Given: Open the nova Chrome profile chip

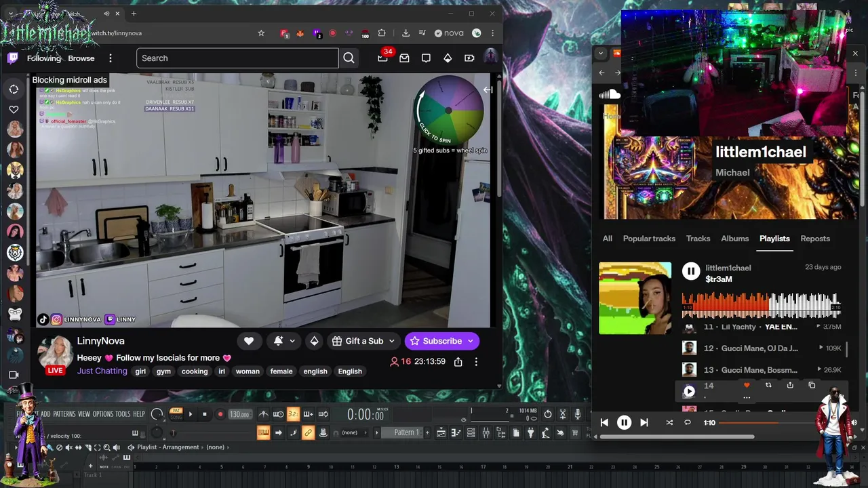Looking at the screenshot, I should pyautogui.click(x=450, y=33).
